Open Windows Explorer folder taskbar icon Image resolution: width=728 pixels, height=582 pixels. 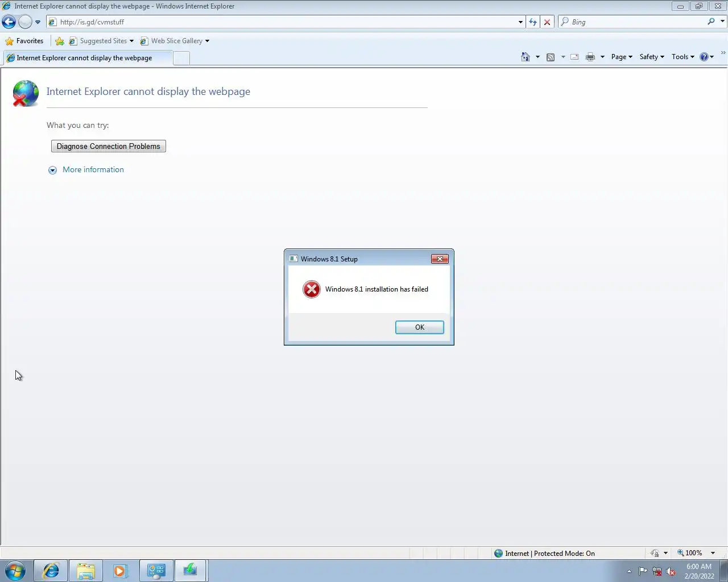point(86,571)
